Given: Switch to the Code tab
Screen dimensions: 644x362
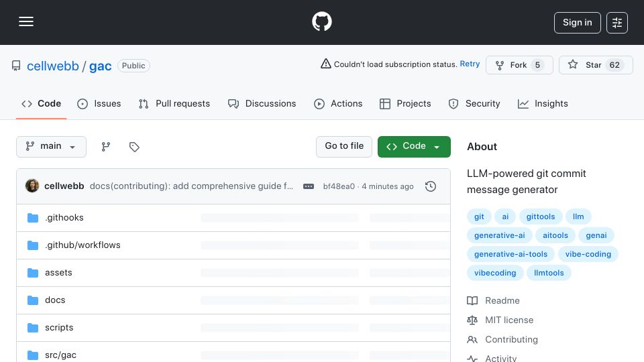Looking at the screenshot, I should coord(41,104).
